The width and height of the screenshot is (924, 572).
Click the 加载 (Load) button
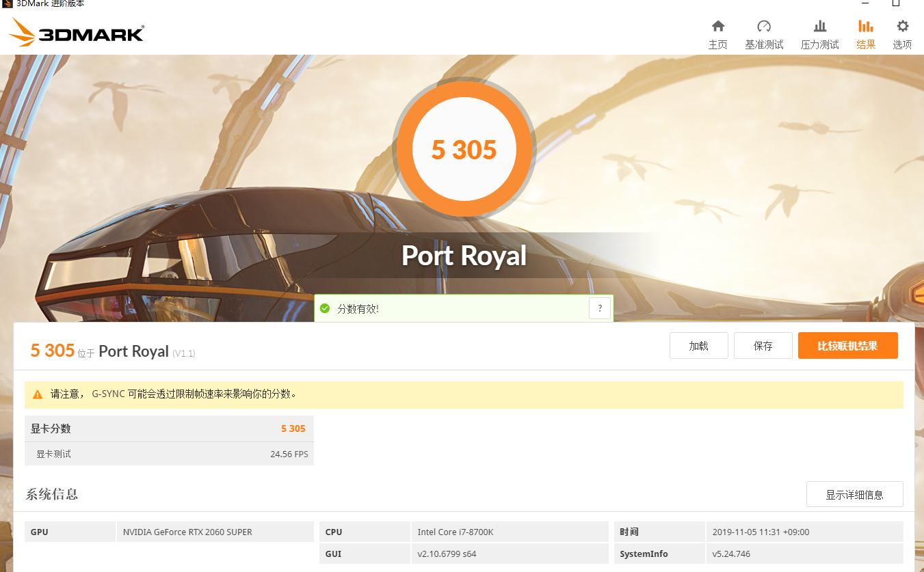tap(698, 345)
